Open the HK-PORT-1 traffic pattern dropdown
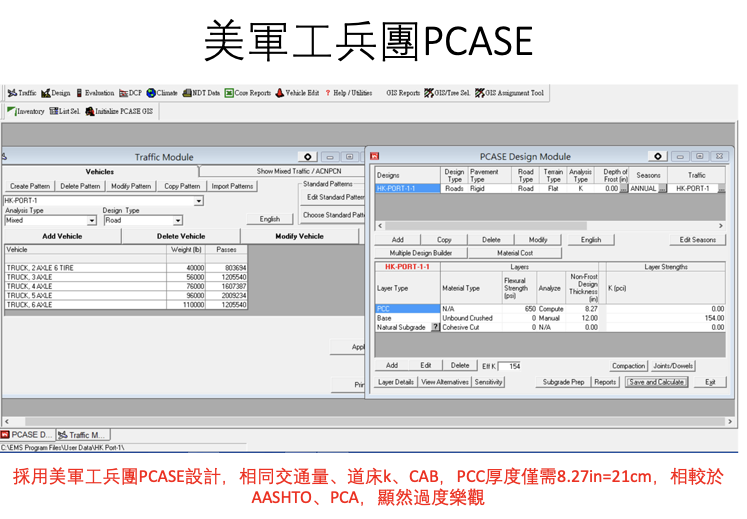The image size is (747, 519). tap(199, 201)
